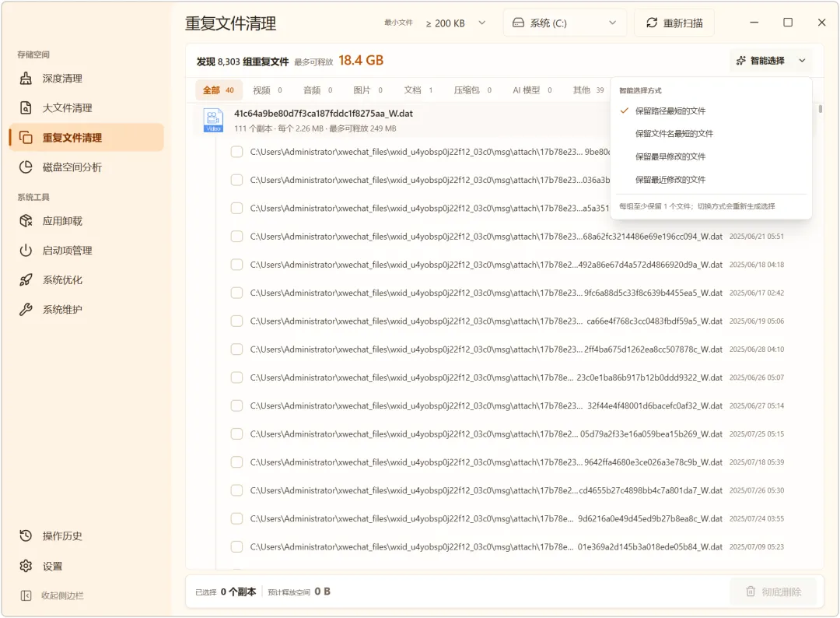Click the 操作历史 label
Image resolution: width=840 pixels, height=618 pixels.
coord(63,536)
